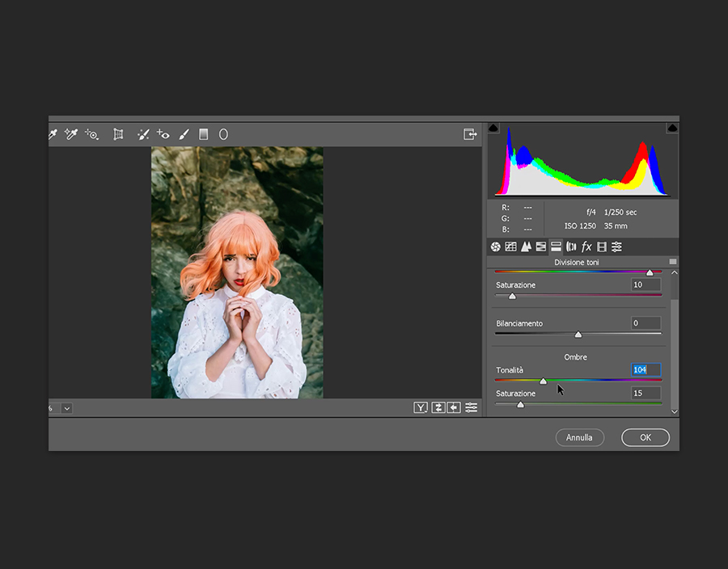Click the OK button
The height and width of the screenshot is (569, 728).
[645, 437]
